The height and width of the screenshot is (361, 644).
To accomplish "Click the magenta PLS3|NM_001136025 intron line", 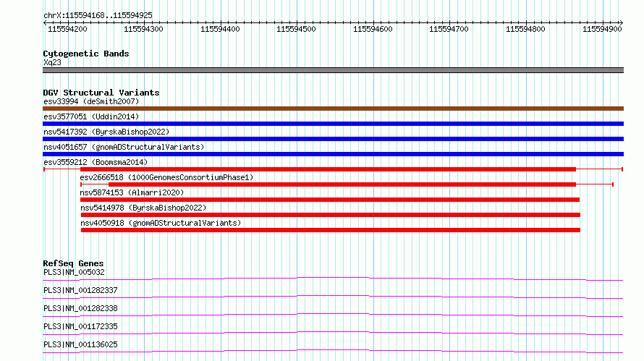I will [333, 352].
